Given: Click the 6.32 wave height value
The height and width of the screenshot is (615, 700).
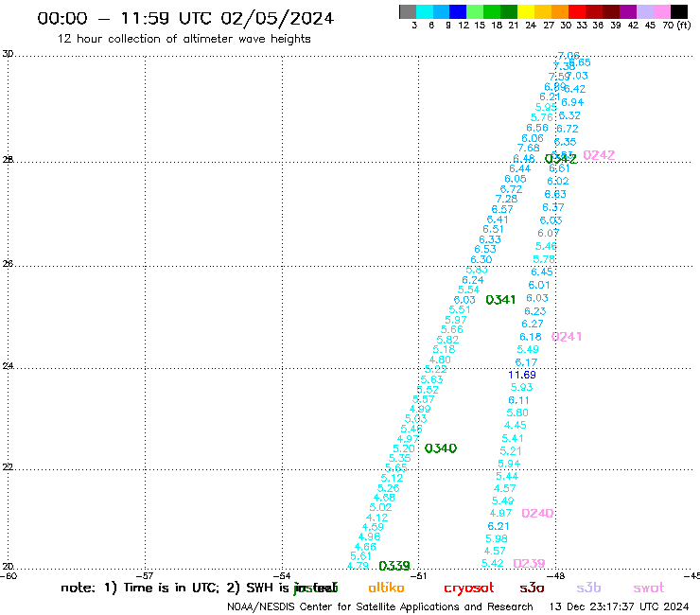Looking at the screenshot, I should (569, 115).
